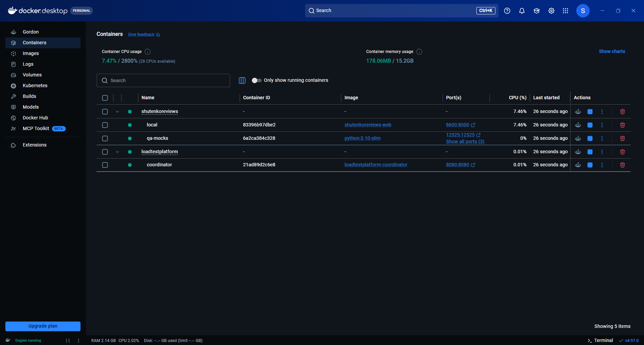Delete the coordinator container

623,165
